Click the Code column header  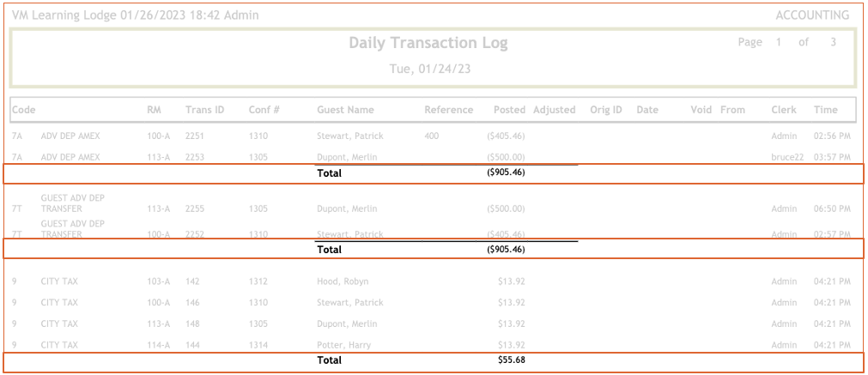pyautogui.click(x=23, y=110)
